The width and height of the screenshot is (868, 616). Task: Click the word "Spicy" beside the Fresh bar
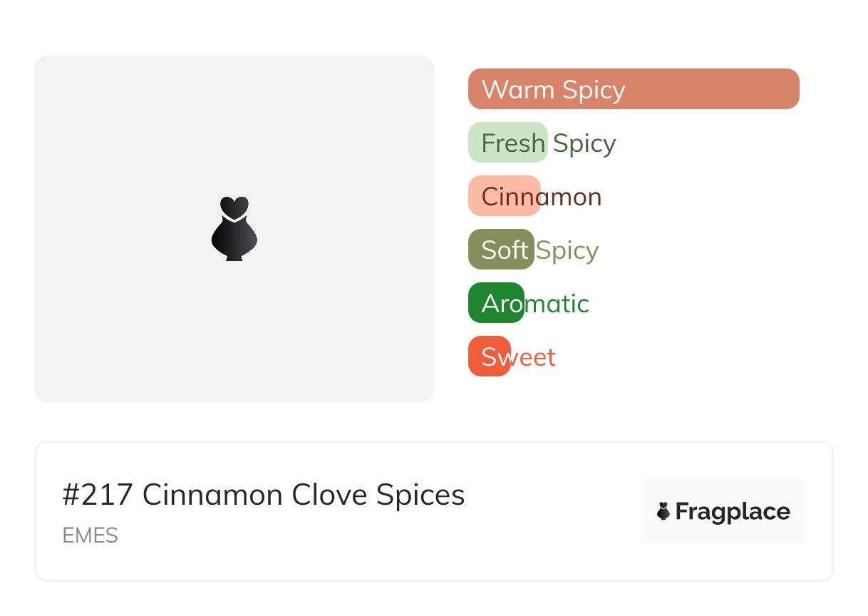584,143
